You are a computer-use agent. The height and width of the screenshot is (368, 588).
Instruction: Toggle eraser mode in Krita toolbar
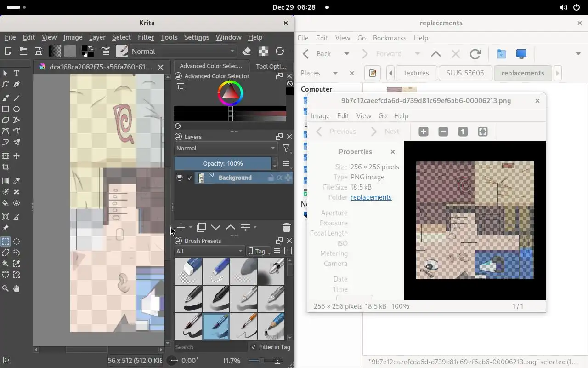(x=247, y=51)
